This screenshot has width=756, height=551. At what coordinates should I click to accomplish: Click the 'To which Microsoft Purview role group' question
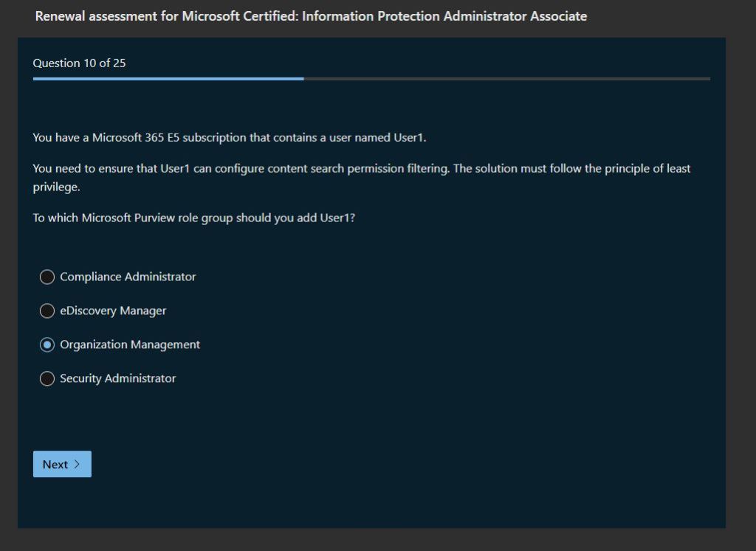point(193,219)
